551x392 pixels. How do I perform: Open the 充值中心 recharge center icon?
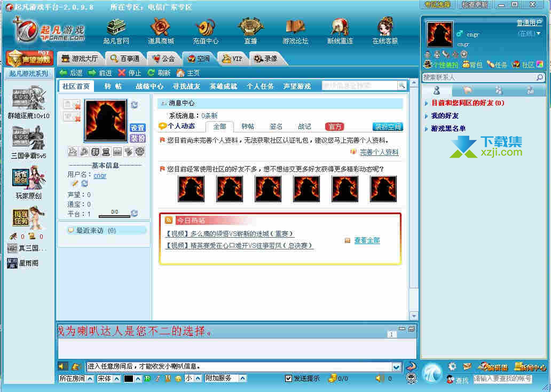(x=206, y=32)
